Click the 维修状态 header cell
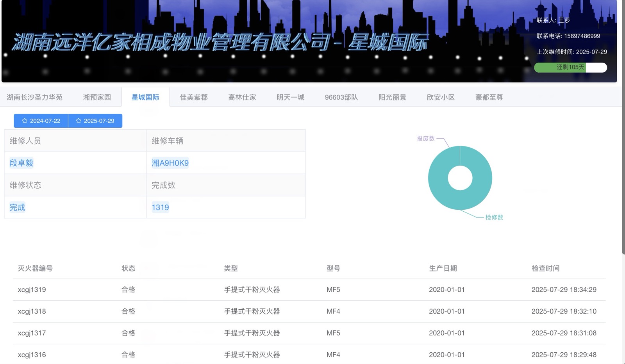The height and width of the screenshot is (364, 625). pyautogui.click(x=75, y=185)
